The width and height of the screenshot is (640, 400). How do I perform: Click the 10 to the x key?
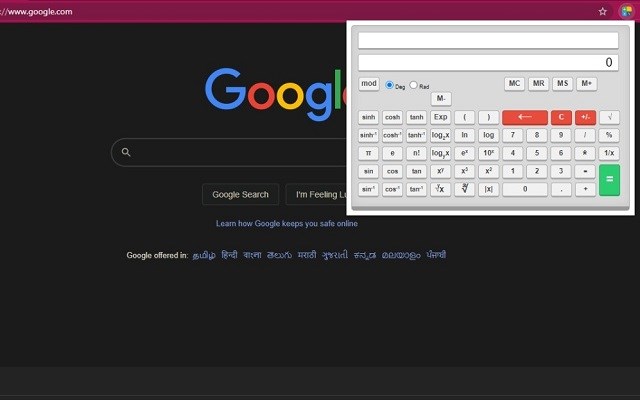(489, 153)
